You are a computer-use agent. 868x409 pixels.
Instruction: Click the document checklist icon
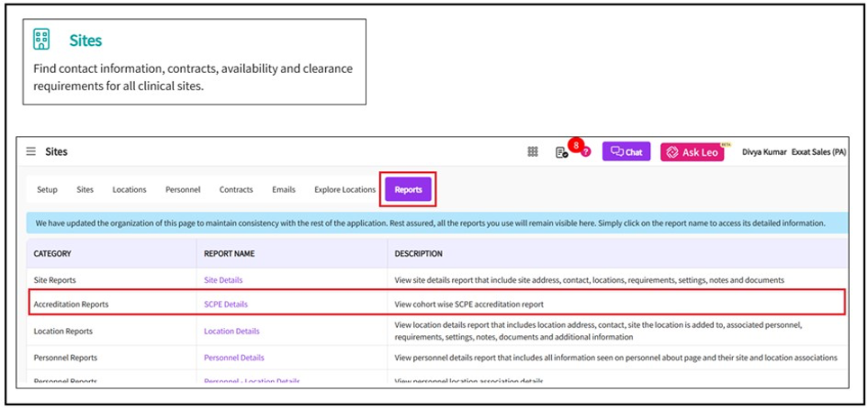click(561, 152)
